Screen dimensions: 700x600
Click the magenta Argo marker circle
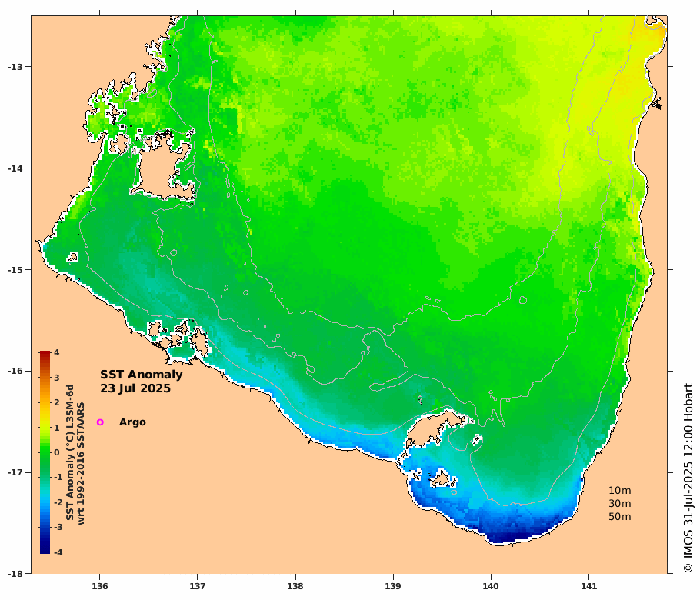click(x=100, y=422)
